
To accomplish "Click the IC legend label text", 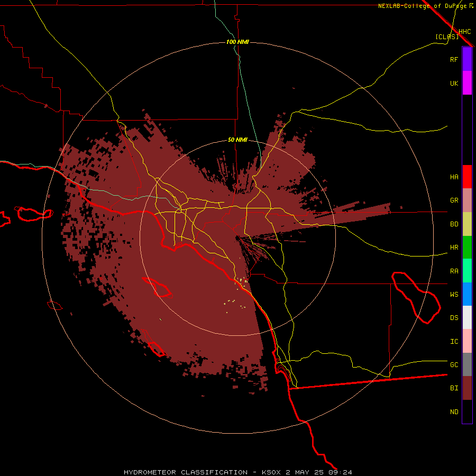I will click(454, 342).
